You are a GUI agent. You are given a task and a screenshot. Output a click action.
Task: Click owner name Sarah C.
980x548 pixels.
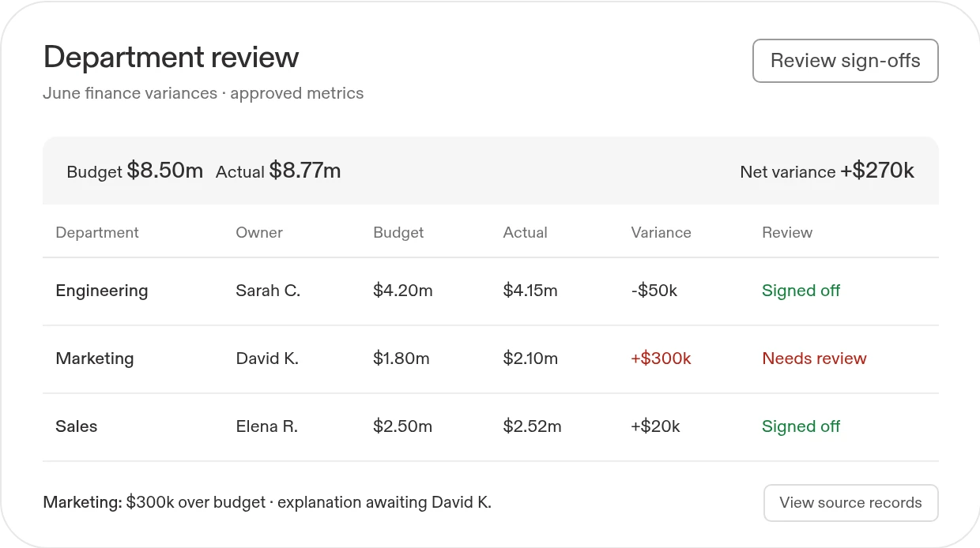(x=268, y=291)
